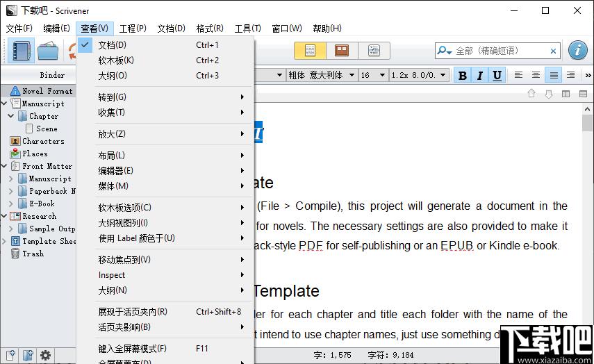Open 转到(G) submenu
Viewport: 594px width, 364px height.
(x=165, y=97)
